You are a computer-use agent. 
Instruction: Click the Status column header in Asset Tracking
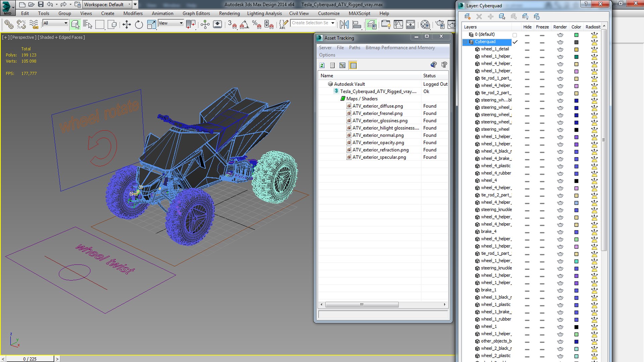[434, 76]
